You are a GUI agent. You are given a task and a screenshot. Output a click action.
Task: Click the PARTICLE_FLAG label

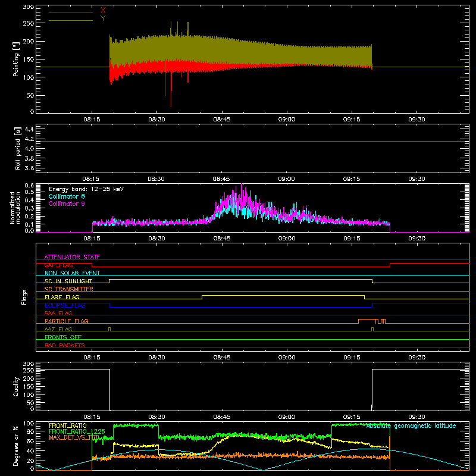coord(67,321)
